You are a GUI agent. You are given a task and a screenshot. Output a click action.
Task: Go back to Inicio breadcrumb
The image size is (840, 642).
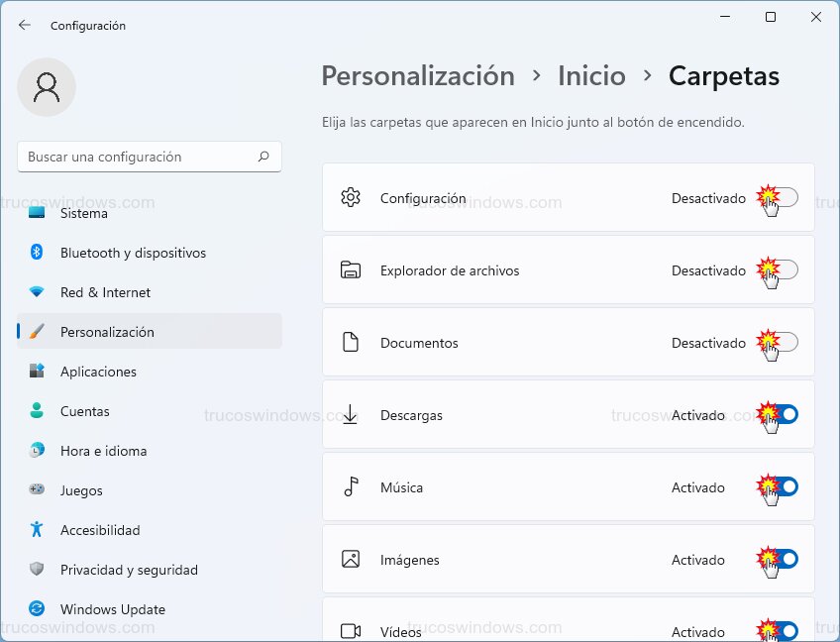(591, 76)
